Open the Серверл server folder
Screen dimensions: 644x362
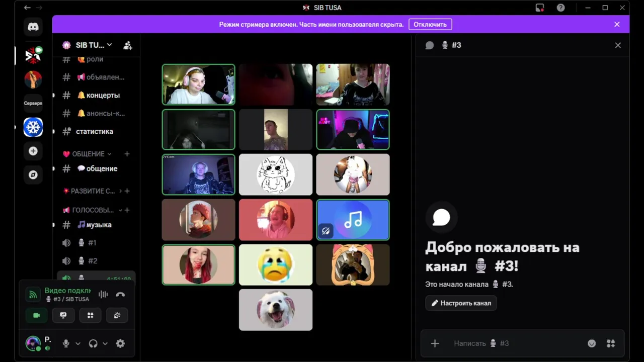click(33, 103)
